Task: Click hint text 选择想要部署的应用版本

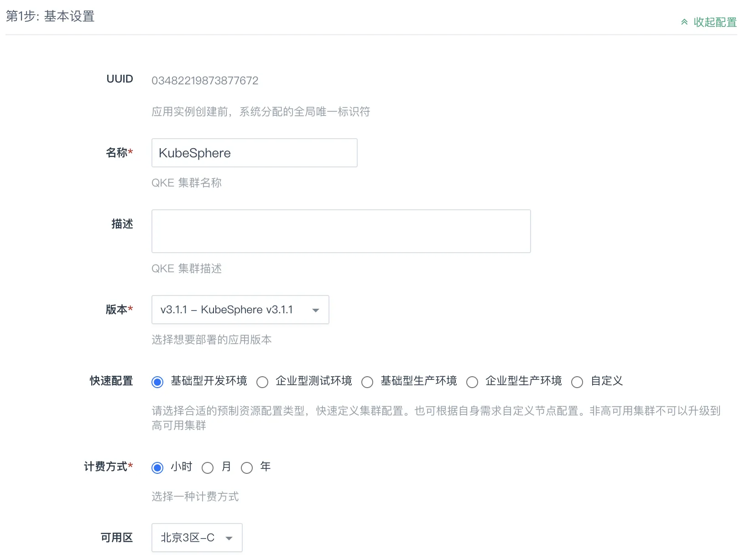Action: pos(212,340)
